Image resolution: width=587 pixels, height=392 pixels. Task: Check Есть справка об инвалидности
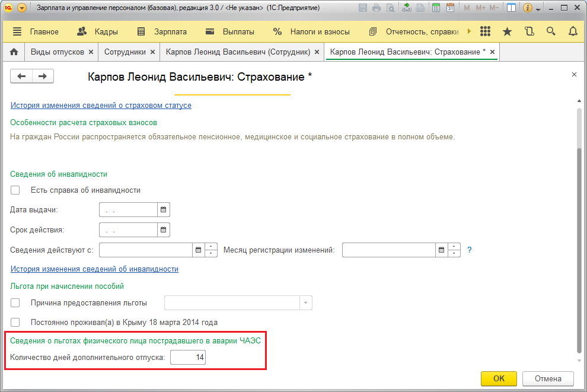coord(15,190)
